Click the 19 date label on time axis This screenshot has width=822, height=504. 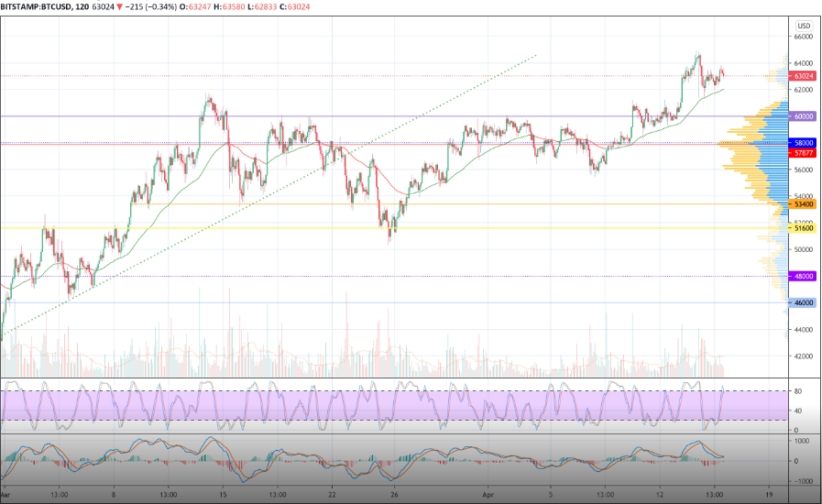(x=770, y=492)
